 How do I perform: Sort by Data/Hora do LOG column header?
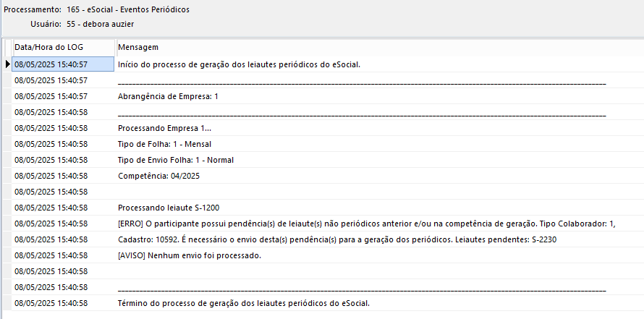(x=64, y=47)
